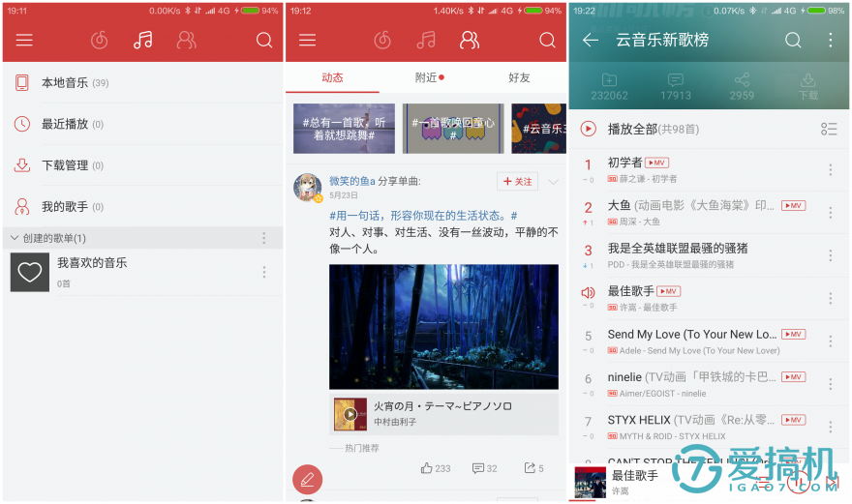Viewport: 852px width, 504px height.
Task: Open hamburger menu in left screen
Action: click(24, 40)
